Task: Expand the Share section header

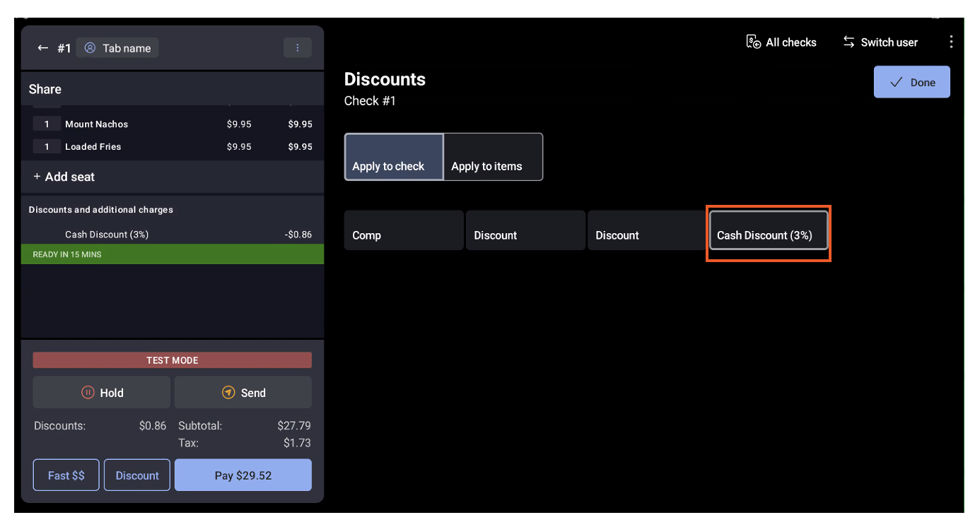Action: coord(45,89)
